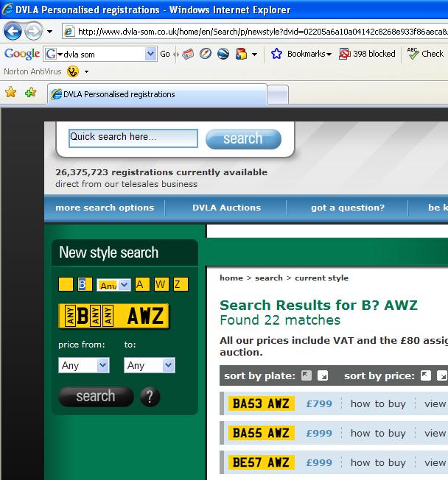Open the price to Any dropdown
This screenshot has width=448, height=480.
click(x=150, y=365)
